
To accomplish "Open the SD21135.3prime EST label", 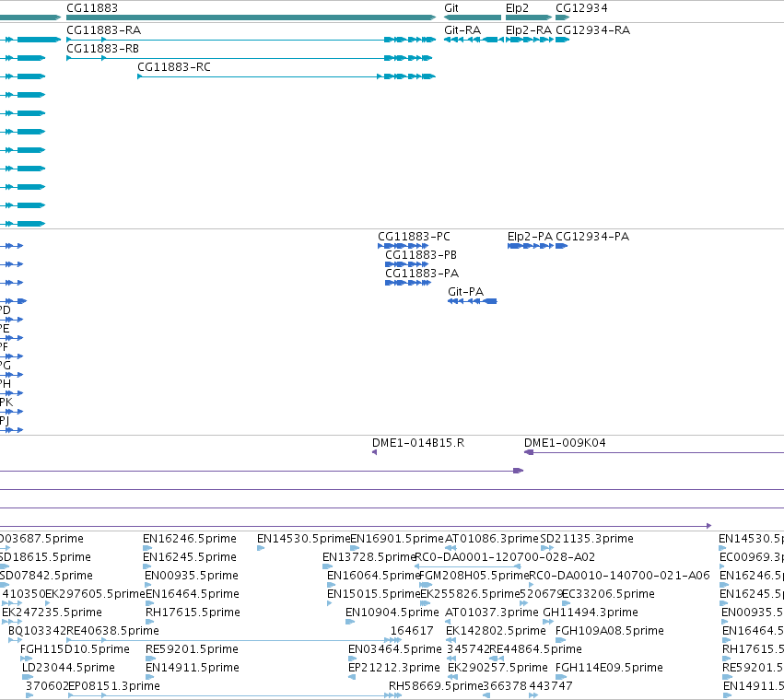I will [587, 539].
